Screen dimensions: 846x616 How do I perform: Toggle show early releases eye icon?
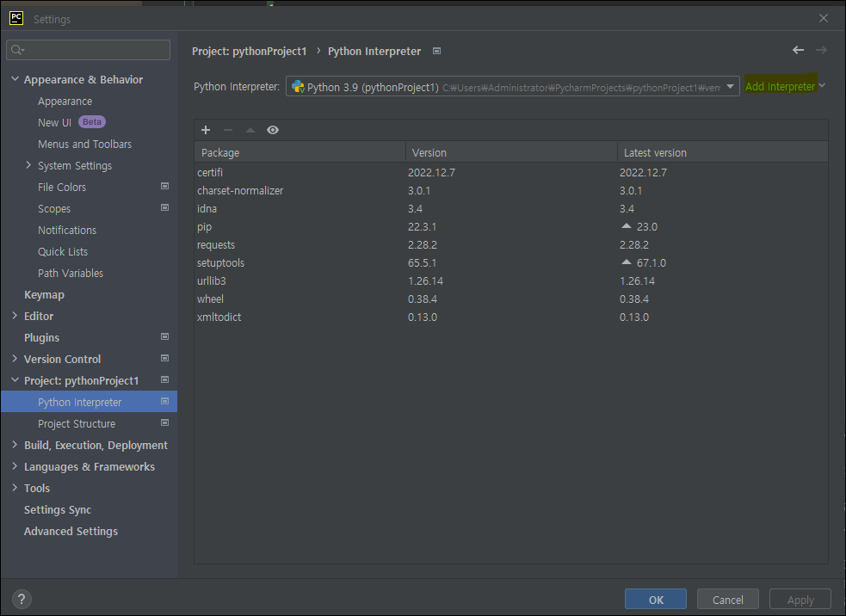[x=273, y=130]
